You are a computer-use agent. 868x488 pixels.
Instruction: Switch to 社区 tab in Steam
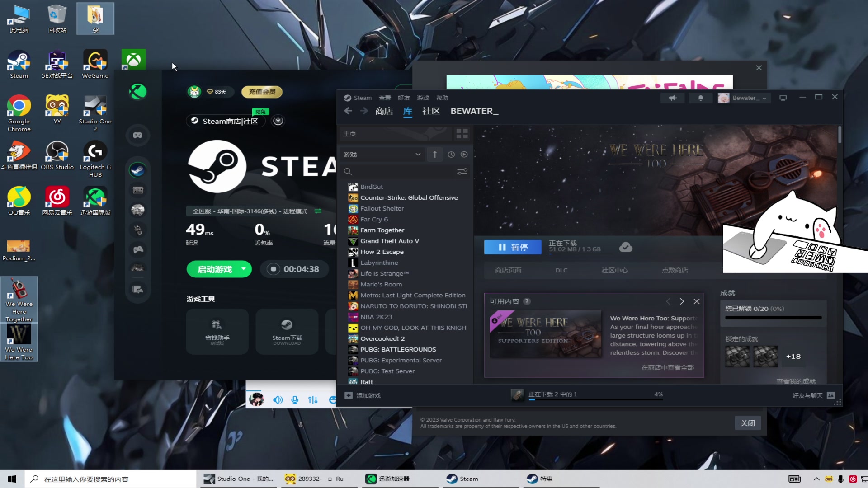click(431, 111)
